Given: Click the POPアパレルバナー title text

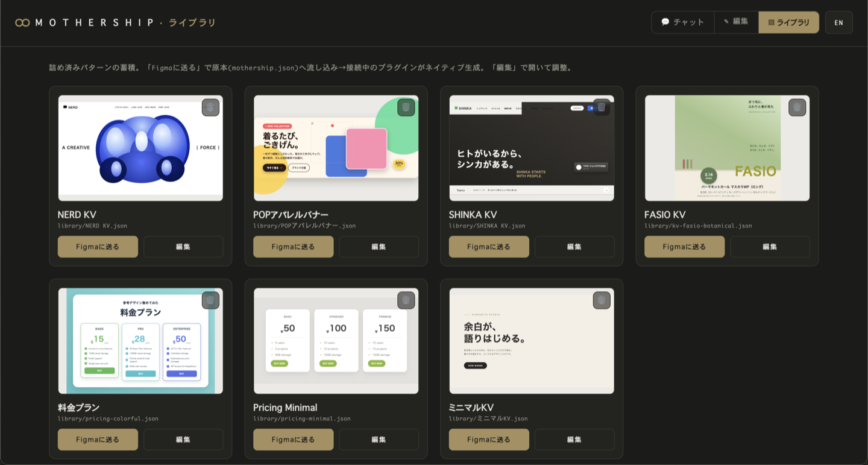Looking at the screenshot, I should click(291, 215).
